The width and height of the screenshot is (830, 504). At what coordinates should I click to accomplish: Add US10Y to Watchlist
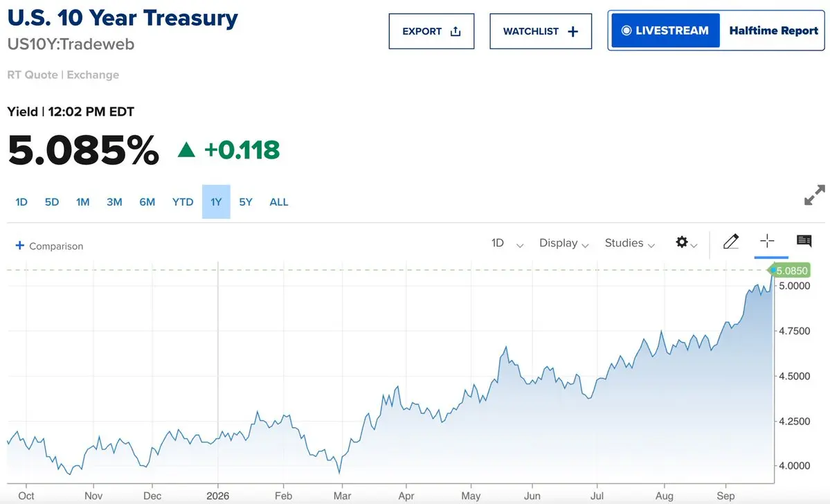(541, 31)
